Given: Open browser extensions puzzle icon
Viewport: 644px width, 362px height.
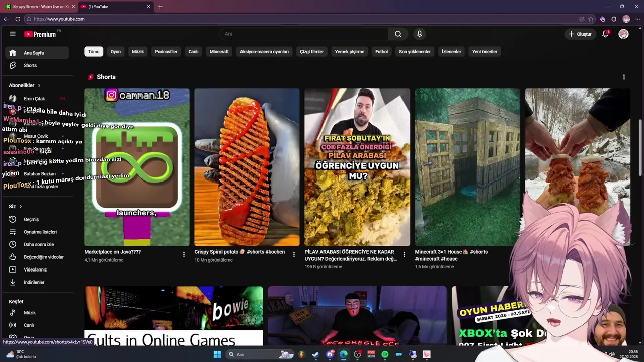Looking at the screenshot, I should point(614,19).
